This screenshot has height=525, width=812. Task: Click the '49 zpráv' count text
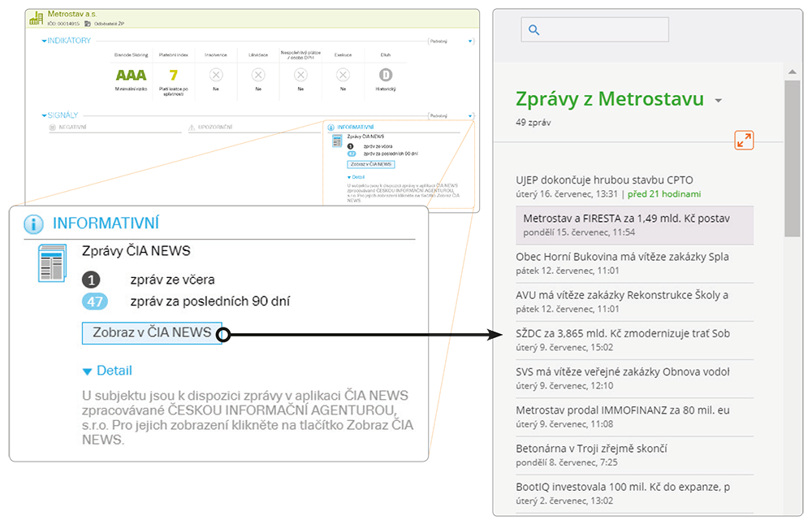click(x=533, y=123)
